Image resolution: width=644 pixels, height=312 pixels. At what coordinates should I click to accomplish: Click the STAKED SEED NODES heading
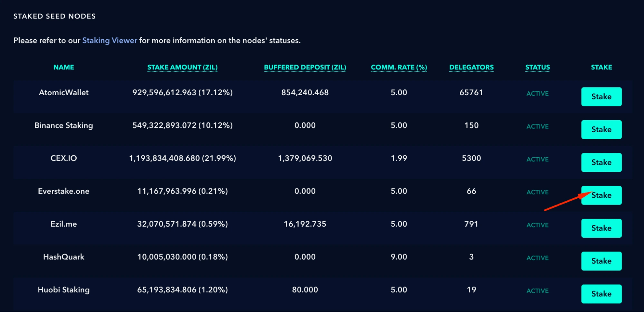click(54, 16)
